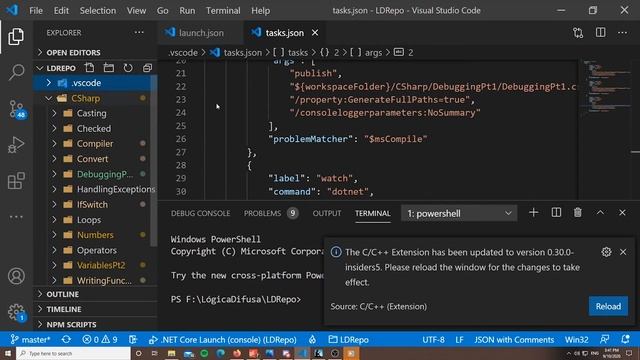Open the terminal selector dropdown 1: powershell
Viewport: 640px width, 360px height.
(x=459, y=213)
